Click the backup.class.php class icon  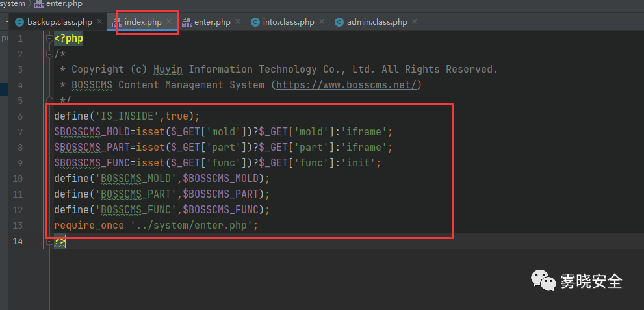(19, 22)
